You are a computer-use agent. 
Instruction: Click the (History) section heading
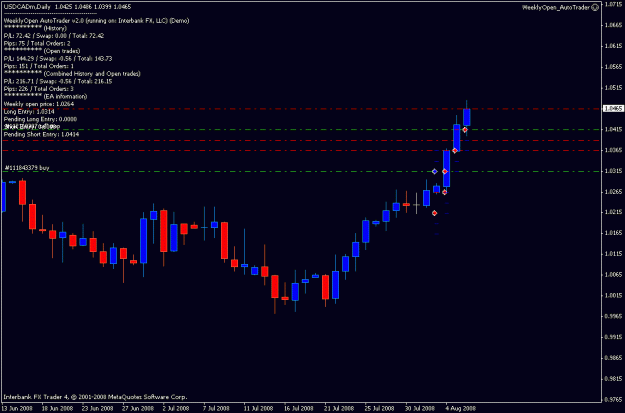click(x=55, y=28)
